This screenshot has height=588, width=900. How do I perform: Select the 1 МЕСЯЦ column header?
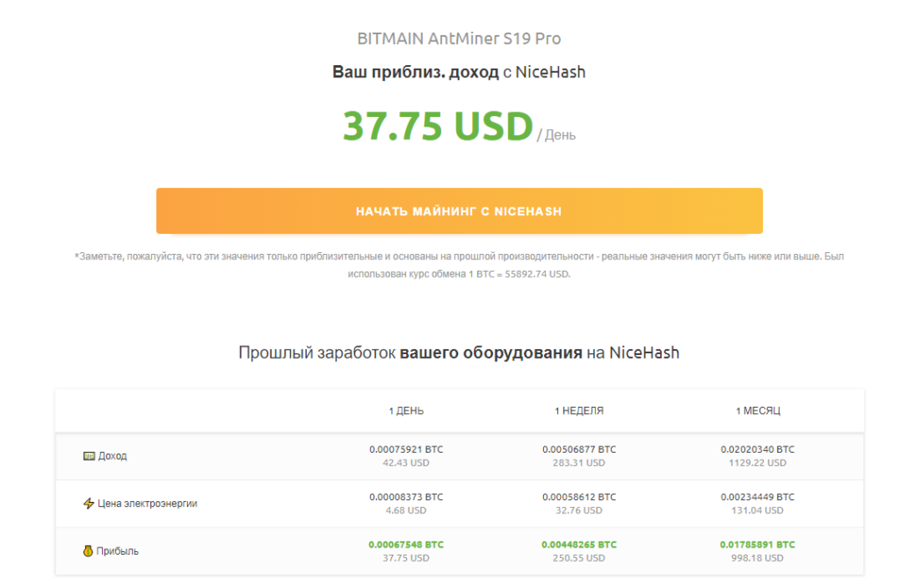[758, 410]
